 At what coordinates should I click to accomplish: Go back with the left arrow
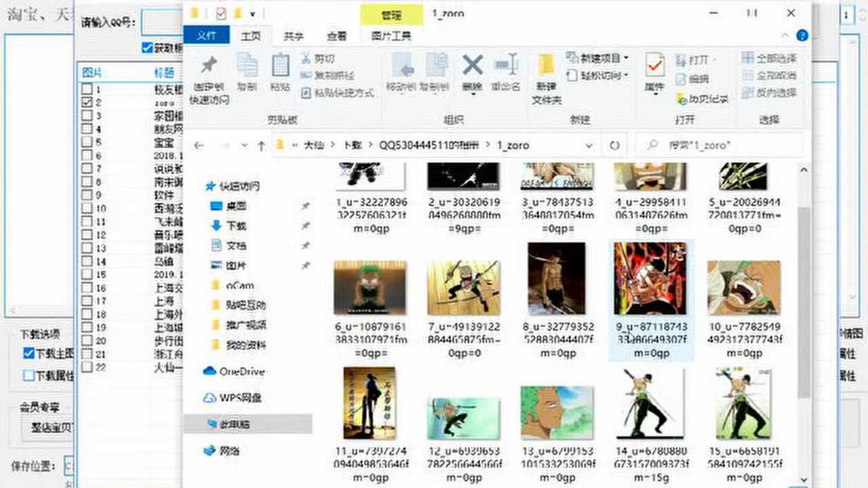click(x=199, y=145)
